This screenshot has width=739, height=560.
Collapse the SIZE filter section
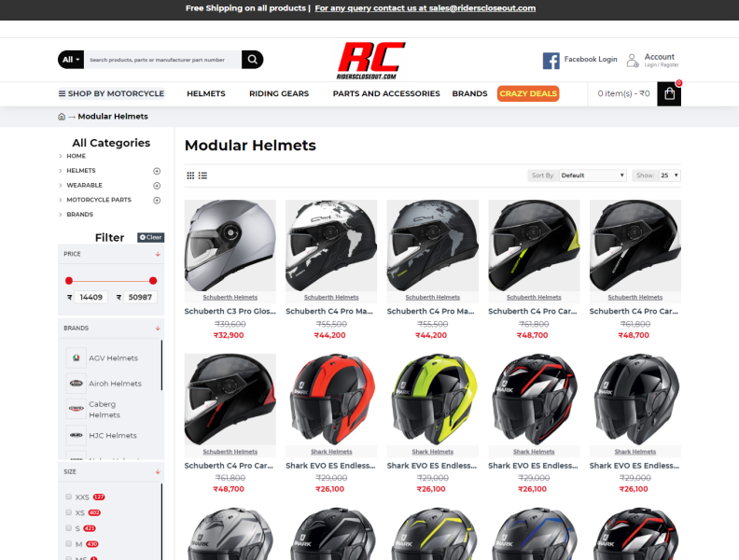(158, 472)
